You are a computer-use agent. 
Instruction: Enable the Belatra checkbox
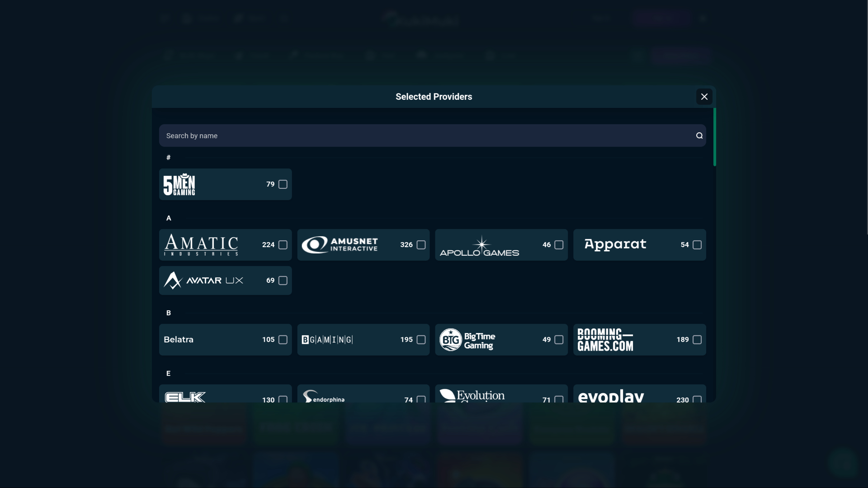point(283,339)
